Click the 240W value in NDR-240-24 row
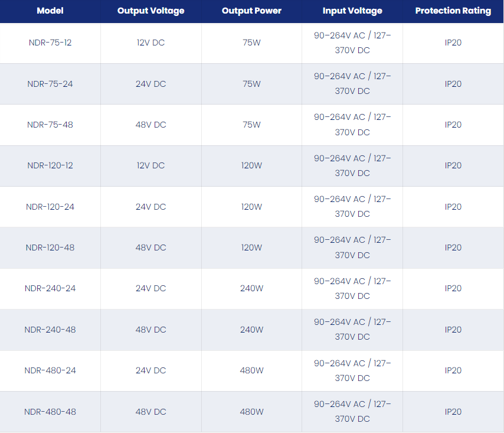This screenshot has height=433, width=504. click(251, 288)
